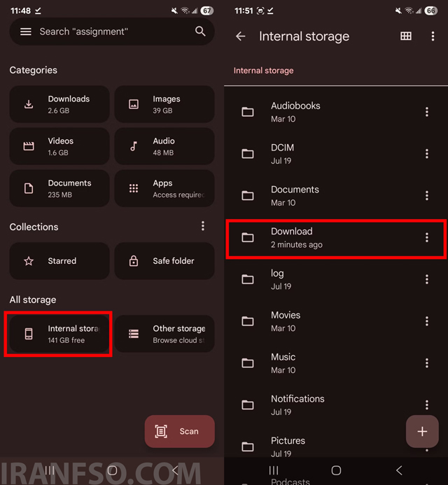Image resolution: width=448 pixels, height=485 pixels.
Task: Open more options for Audiobooks folder
Action: tap(427, 112)
